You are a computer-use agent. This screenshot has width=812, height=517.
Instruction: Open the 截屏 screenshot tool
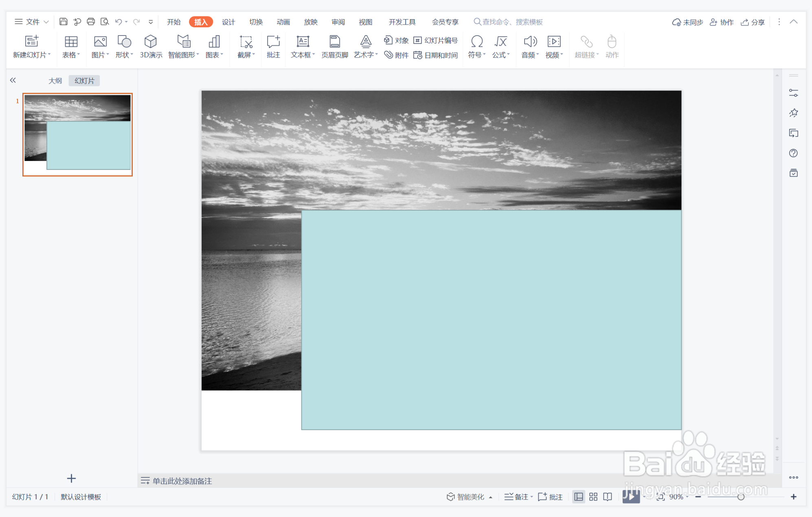246,46
